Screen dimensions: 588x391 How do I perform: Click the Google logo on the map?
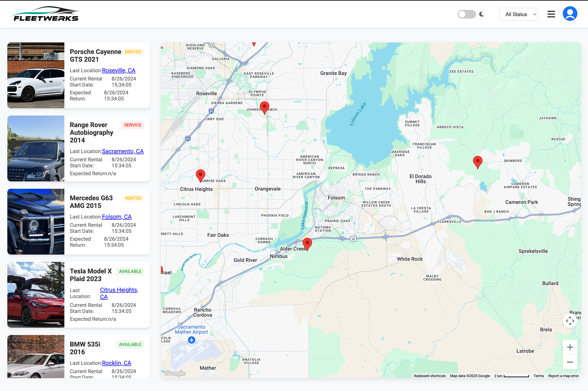175,373
